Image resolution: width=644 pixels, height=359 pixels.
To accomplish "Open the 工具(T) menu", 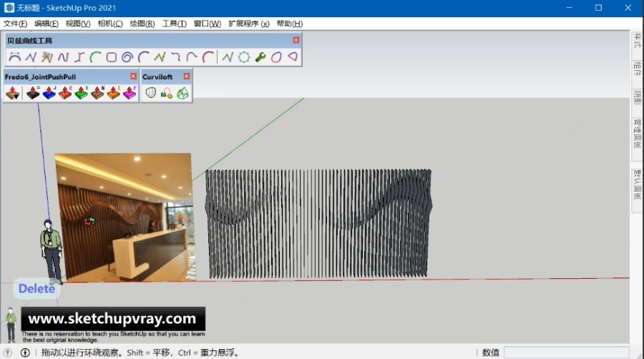I will 174,24.
